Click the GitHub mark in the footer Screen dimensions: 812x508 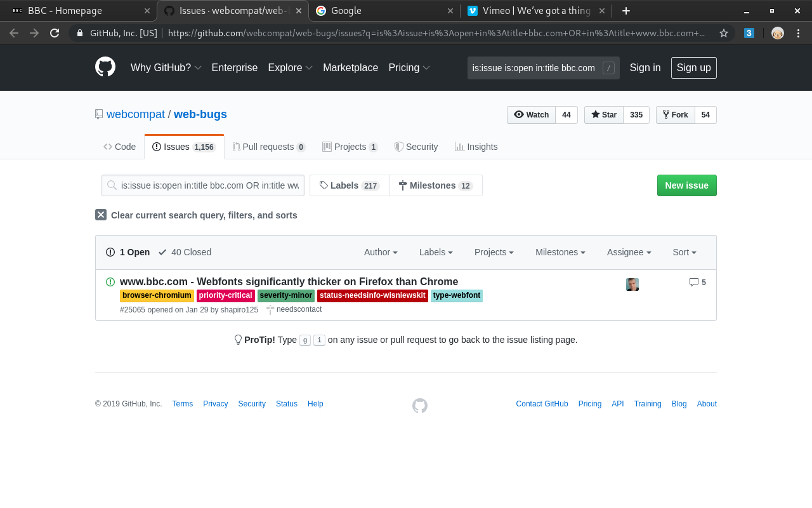tap(420, 406)
